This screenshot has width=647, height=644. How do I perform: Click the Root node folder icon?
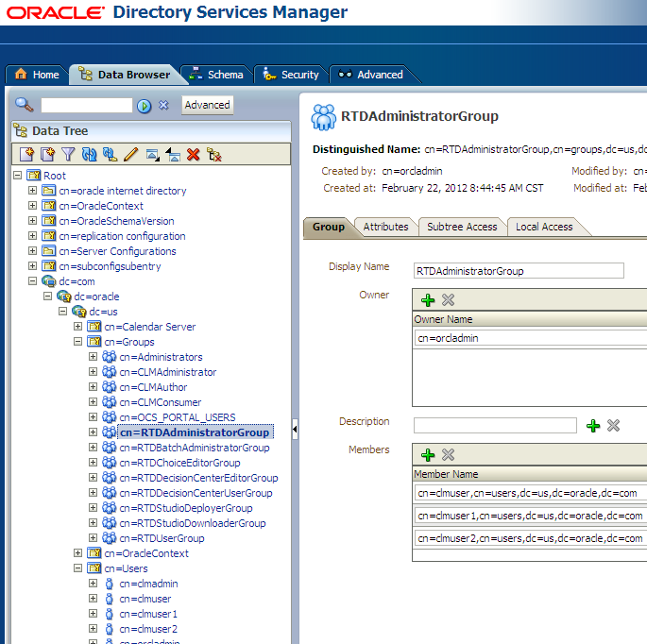tap(34, 175)
